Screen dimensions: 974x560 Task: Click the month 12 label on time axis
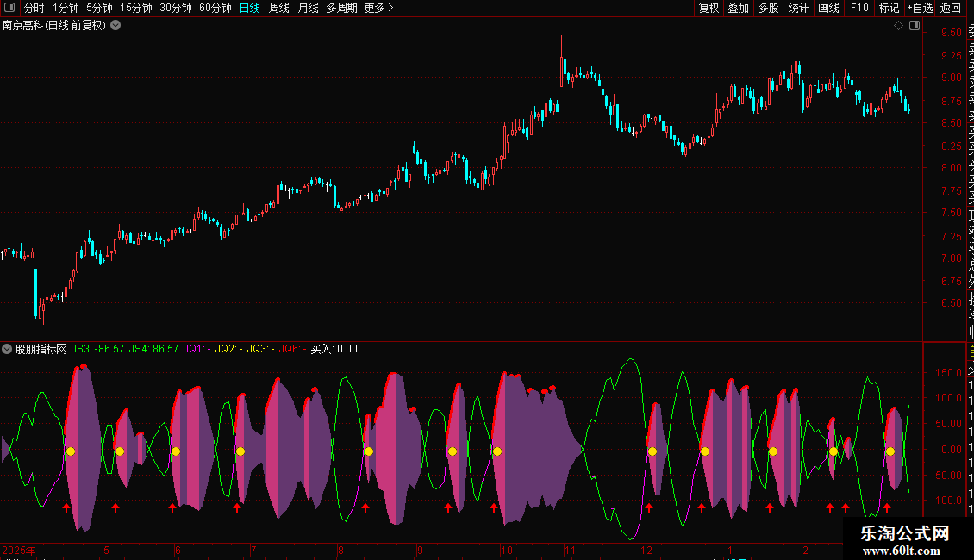pos(646,551)
